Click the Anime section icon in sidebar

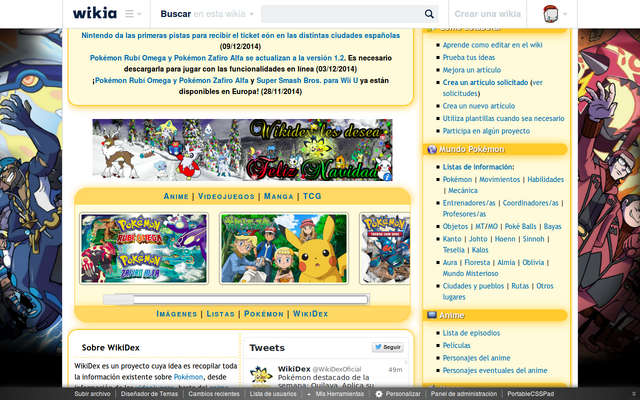pyautogui.click(x=432, y=315)
